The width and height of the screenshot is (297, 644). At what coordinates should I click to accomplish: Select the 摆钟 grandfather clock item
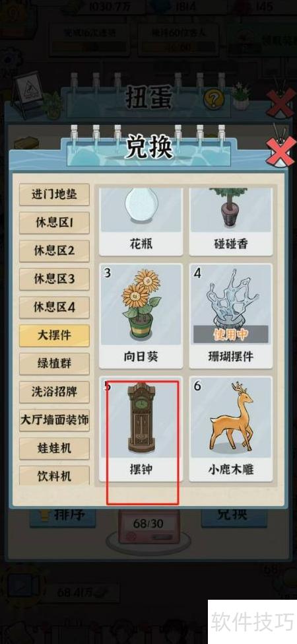[141, 429]
